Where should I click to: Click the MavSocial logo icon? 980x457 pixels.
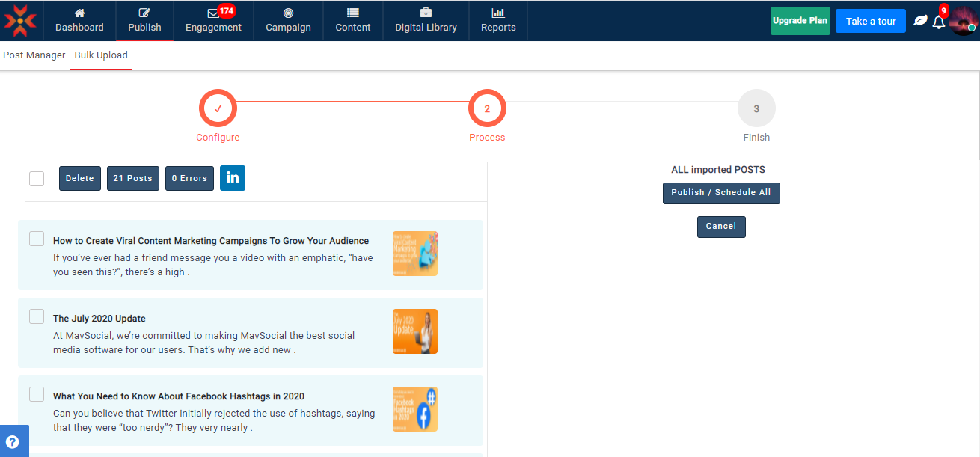(20, 21)
